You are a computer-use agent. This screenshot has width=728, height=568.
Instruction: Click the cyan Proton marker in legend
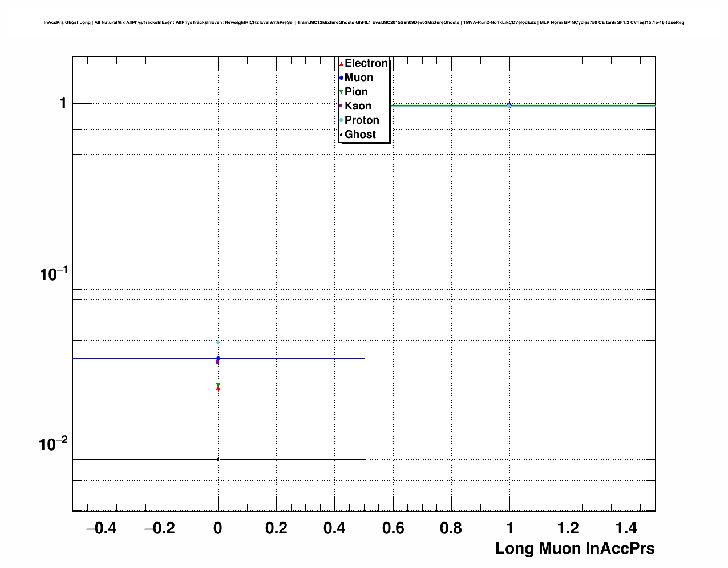pos(341,120)
